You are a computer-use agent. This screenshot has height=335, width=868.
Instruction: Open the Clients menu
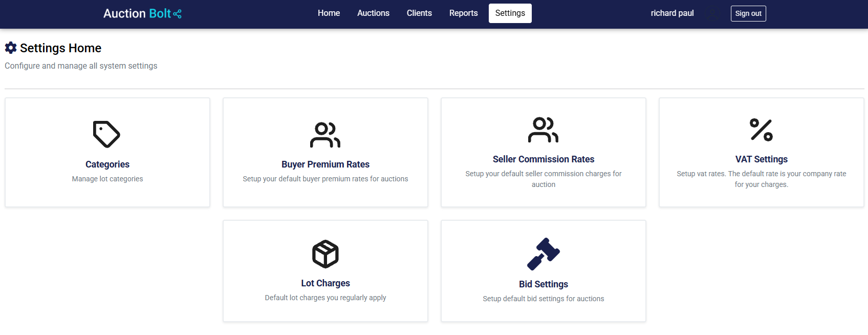click(419, 13)
